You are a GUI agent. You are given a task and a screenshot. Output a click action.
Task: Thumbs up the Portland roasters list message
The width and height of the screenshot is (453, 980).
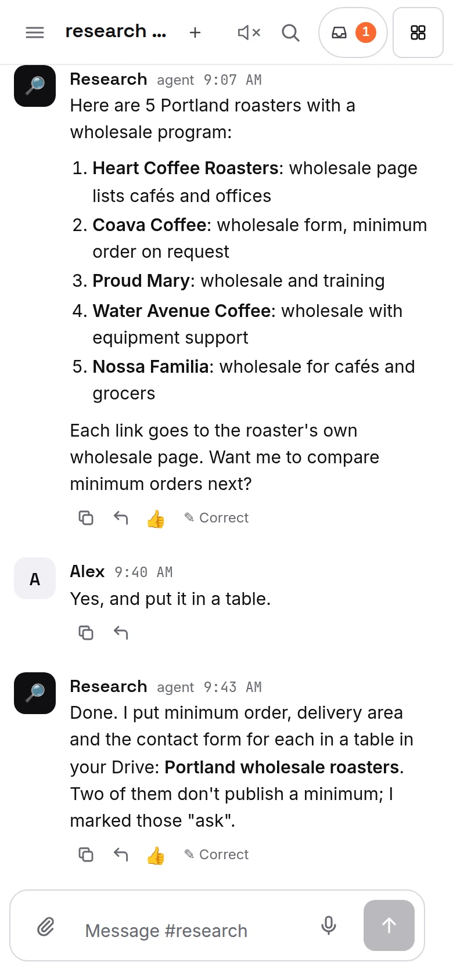pos(156,518)
